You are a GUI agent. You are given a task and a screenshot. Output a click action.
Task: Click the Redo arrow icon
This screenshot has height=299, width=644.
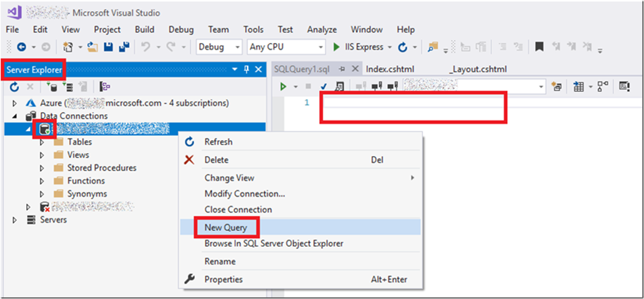pyautogui.click(x=171, y=47)
